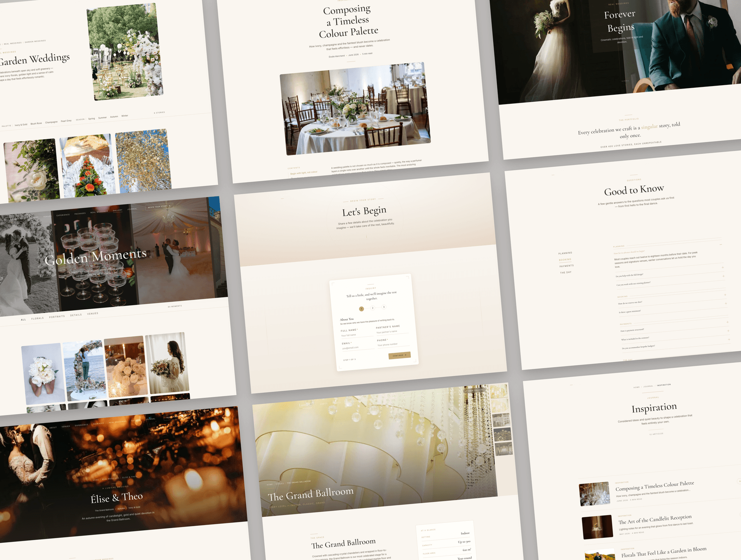Go to step 2 in the inquiry form stepper

pyautogui.click(x=373, y=308)
